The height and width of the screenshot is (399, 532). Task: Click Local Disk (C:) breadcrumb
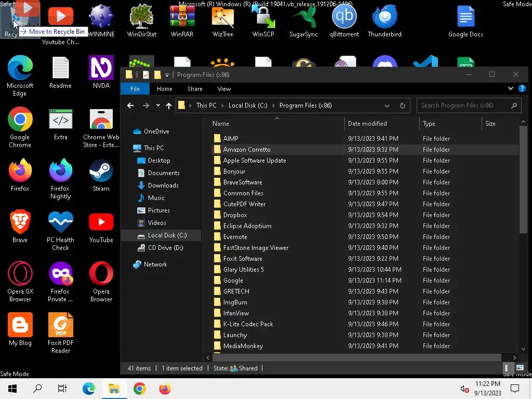tap(248, 105)
